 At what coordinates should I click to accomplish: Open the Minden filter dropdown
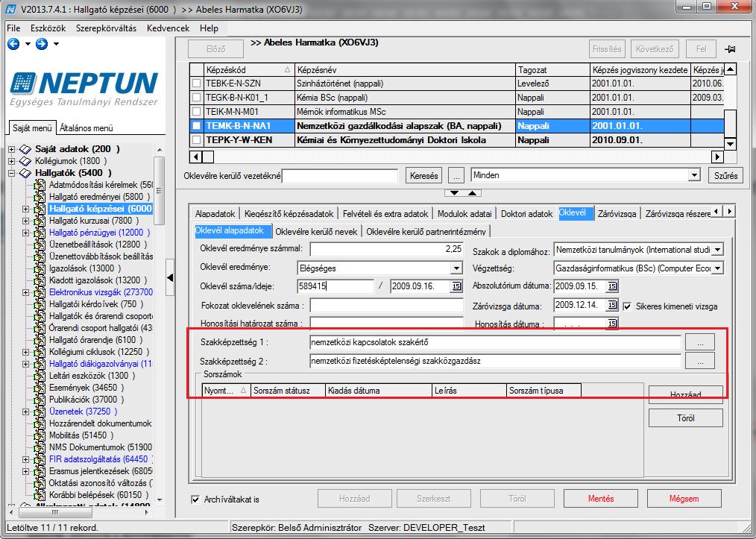694,175
